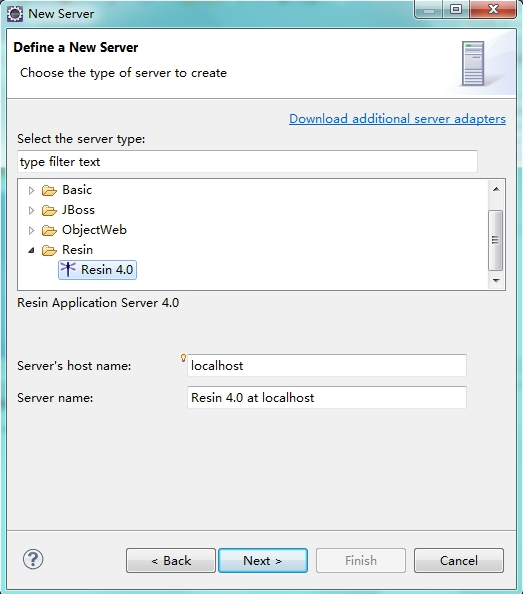Click the JBoss folder icon

(49, 210)
